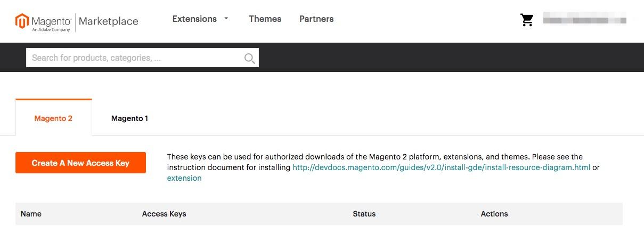Click the Actions column header
The width and height of the screenshot is (644, 249).
(494, 214)
